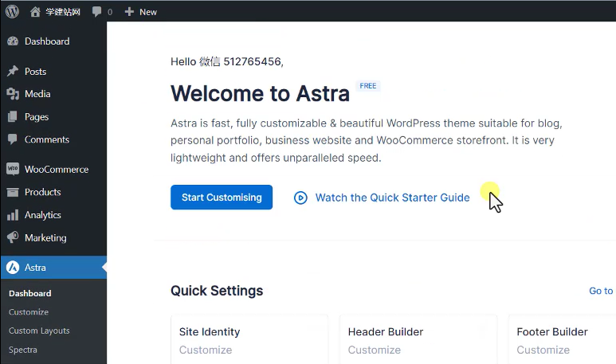The width and height of the screenshot is (616, 364).
Task: Click the plus New icon in admin bar
Action: click(x=130, y=12)
